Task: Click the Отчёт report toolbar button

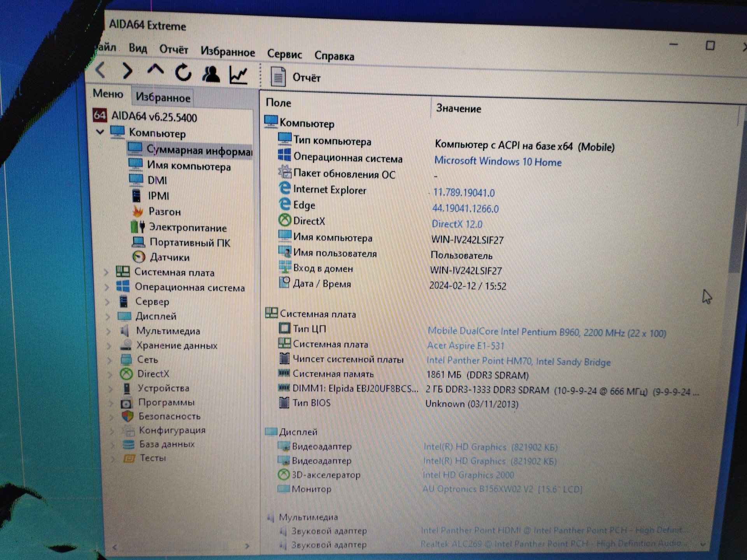Action: pyautogui.click(x=296, y=77)
